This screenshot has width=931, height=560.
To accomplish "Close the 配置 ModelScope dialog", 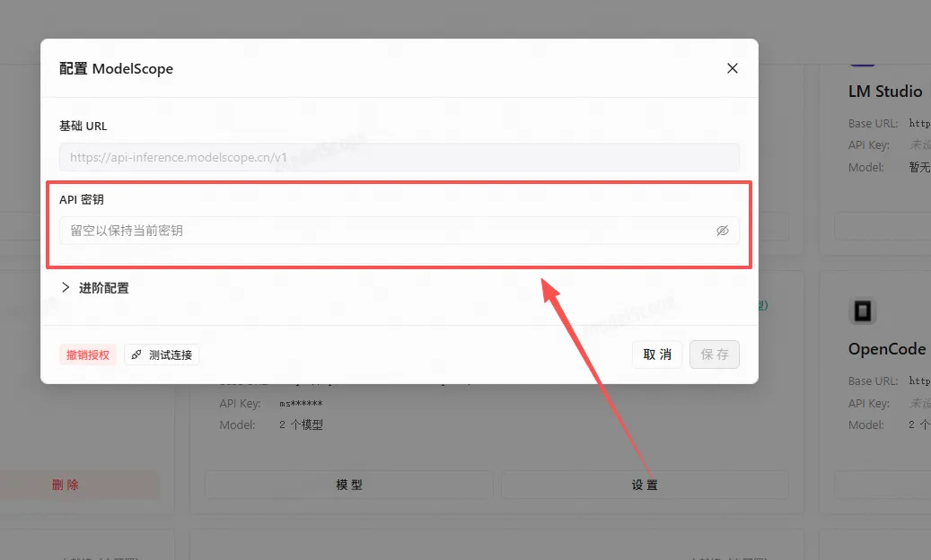I will pyautogui.click(x=732, y=68).
